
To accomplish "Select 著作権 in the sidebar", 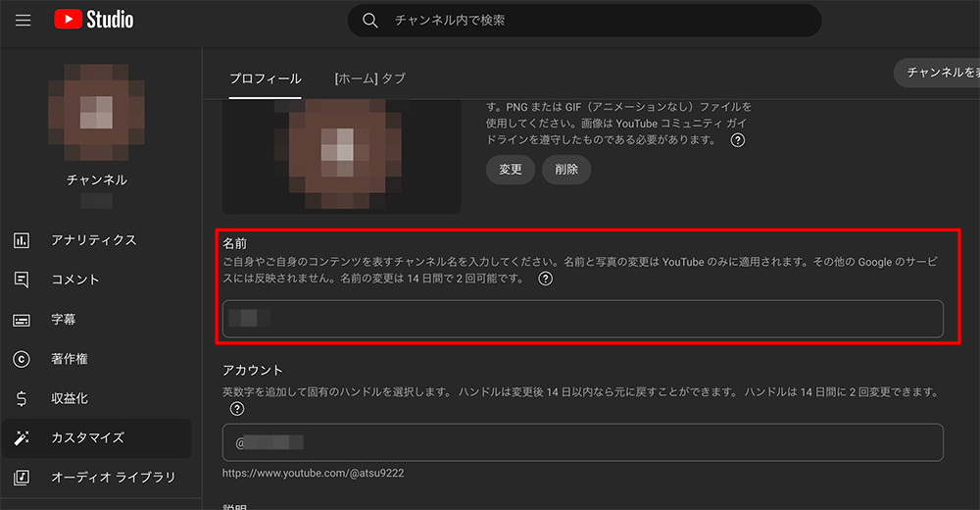I will click(x=70, y=359).
